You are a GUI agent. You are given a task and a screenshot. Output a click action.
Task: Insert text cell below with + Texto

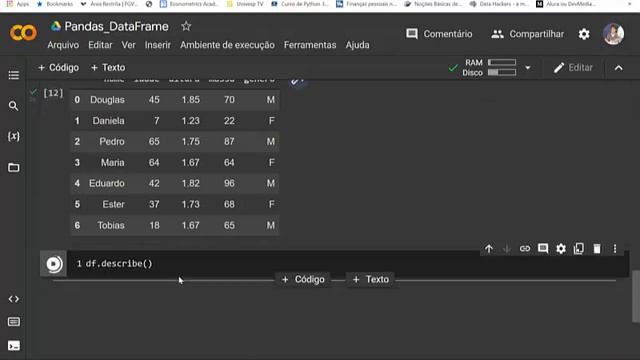371,279
